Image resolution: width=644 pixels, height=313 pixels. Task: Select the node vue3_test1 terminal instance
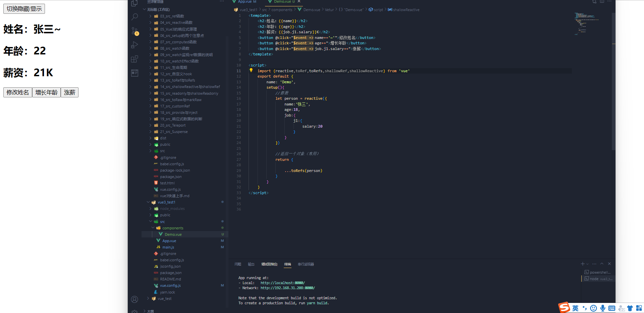point(598,279)
